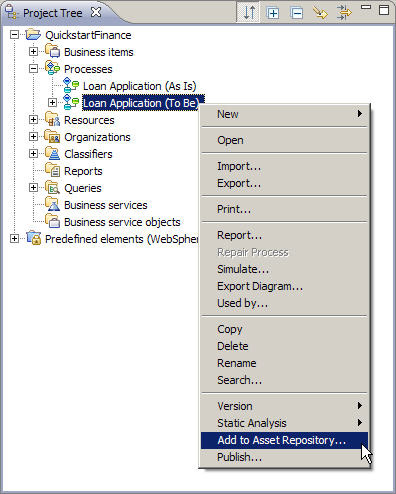The height and width of the screenshot is (494, 396).
Task: Choose Used by... from context menu
Action: 284,303
